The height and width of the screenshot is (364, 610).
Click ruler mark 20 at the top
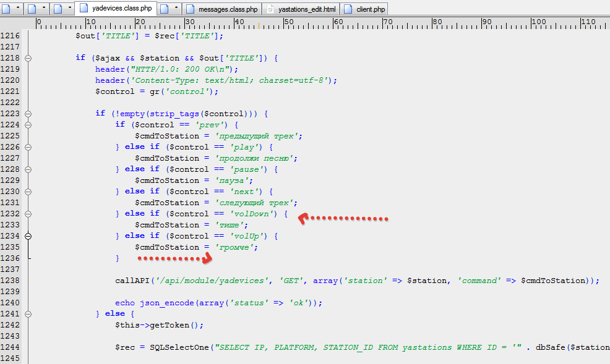point(140,22)
